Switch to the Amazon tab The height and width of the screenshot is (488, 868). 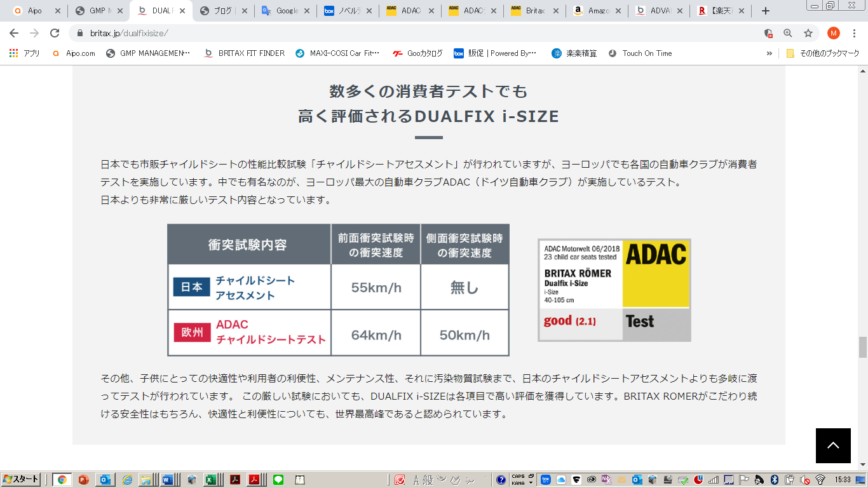(x=596, y=11)
